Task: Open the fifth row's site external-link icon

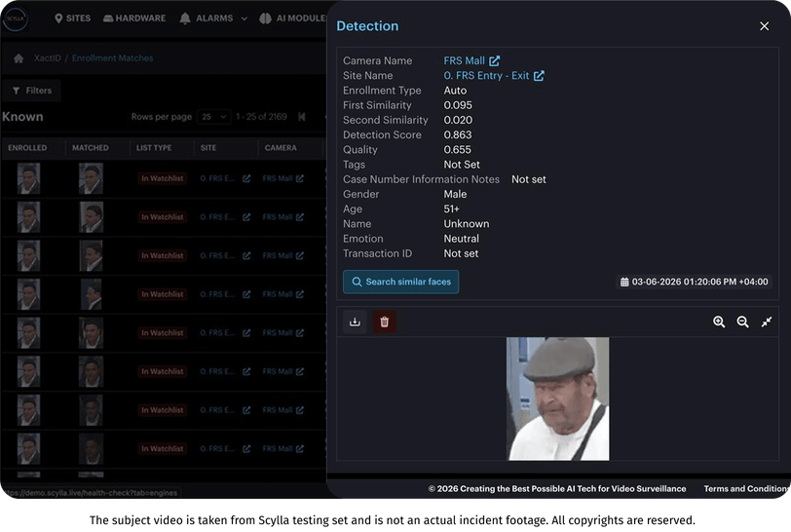Action: click(x=246, y=332)
